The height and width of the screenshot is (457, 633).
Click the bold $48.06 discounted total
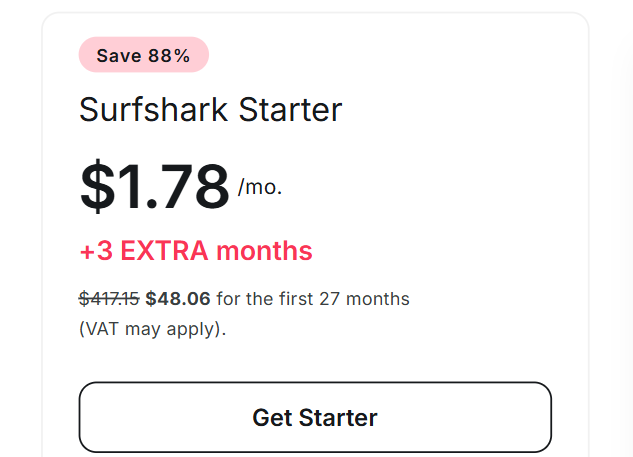[178, 298]
